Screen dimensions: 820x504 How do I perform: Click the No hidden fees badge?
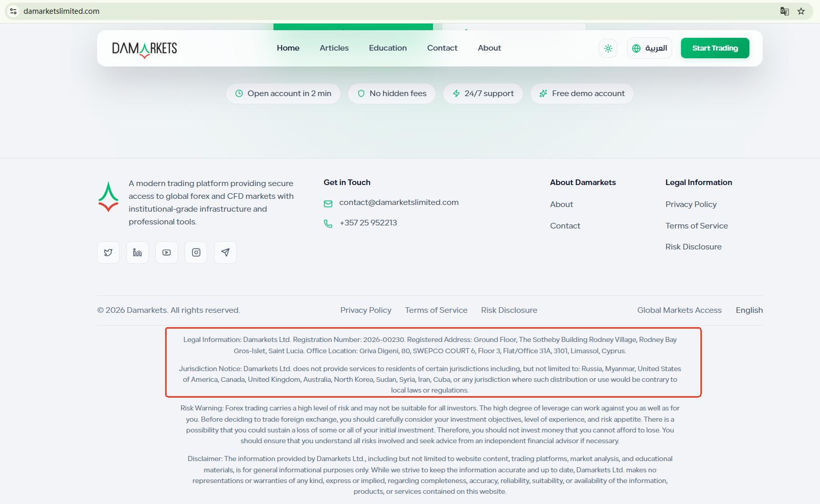pos(392,94)
